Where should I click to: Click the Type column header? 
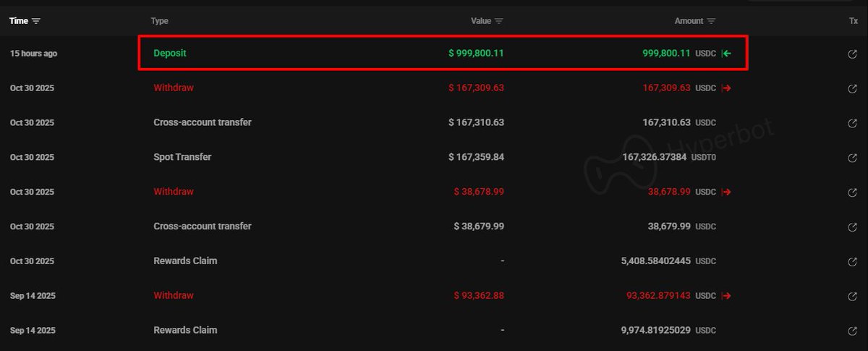coord(159,21)
